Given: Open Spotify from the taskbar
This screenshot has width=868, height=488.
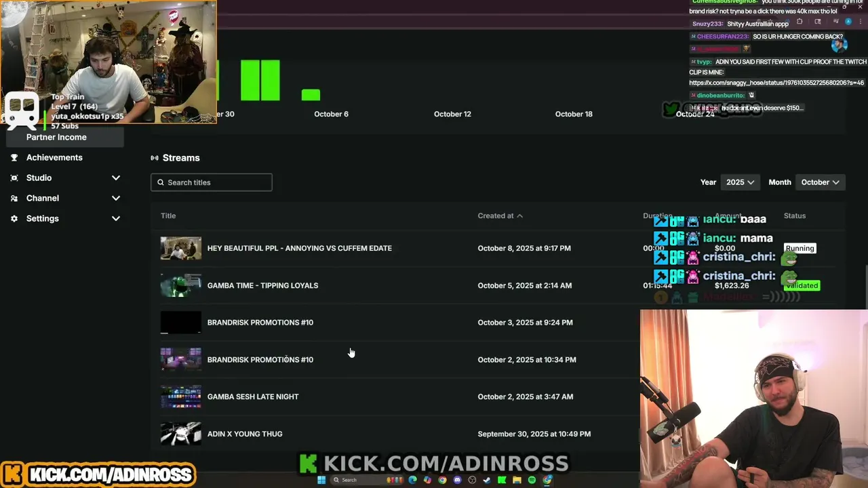Looking at the screenshot, I should coord(532,480).
